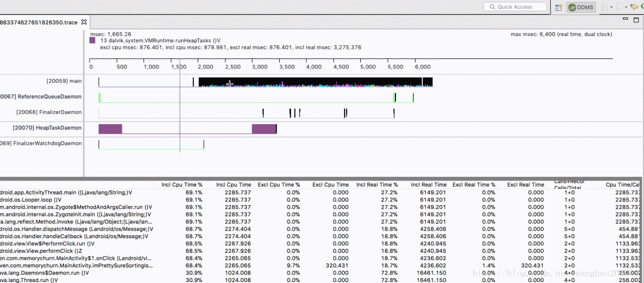This screenshot has height=283, width=644.
Task: Maximize the trace editor view
Action: [x=636, y=19]
